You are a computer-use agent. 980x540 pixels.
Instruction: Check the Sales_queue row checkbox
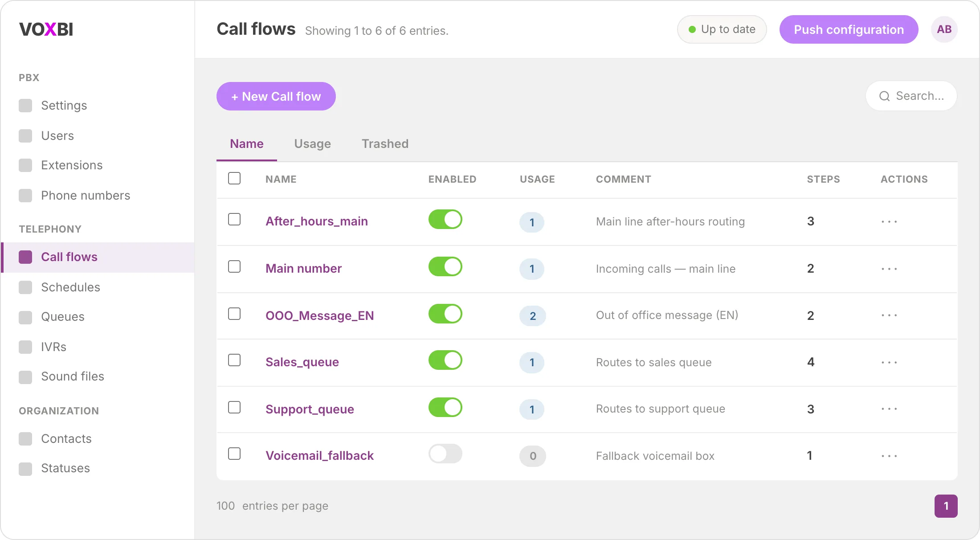click(234, 360)
